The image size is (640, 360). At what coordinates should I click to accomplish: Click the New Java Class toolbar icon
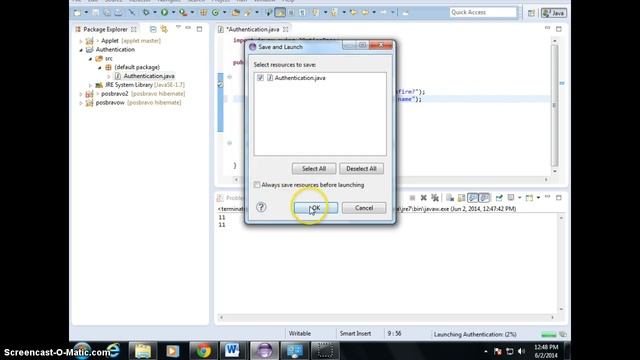(215, 13)
